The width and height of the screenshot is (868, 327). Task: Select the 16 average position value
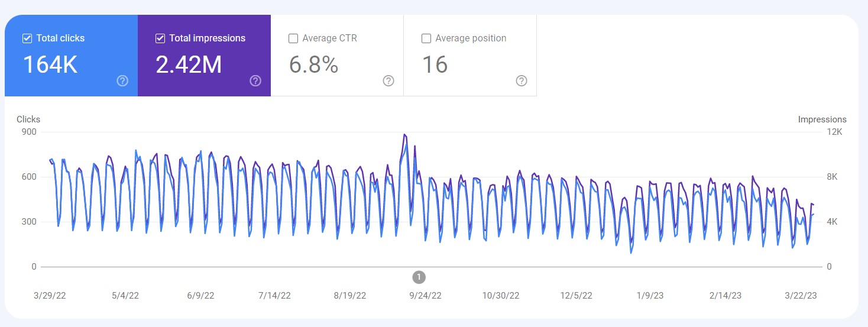point(435,64)
